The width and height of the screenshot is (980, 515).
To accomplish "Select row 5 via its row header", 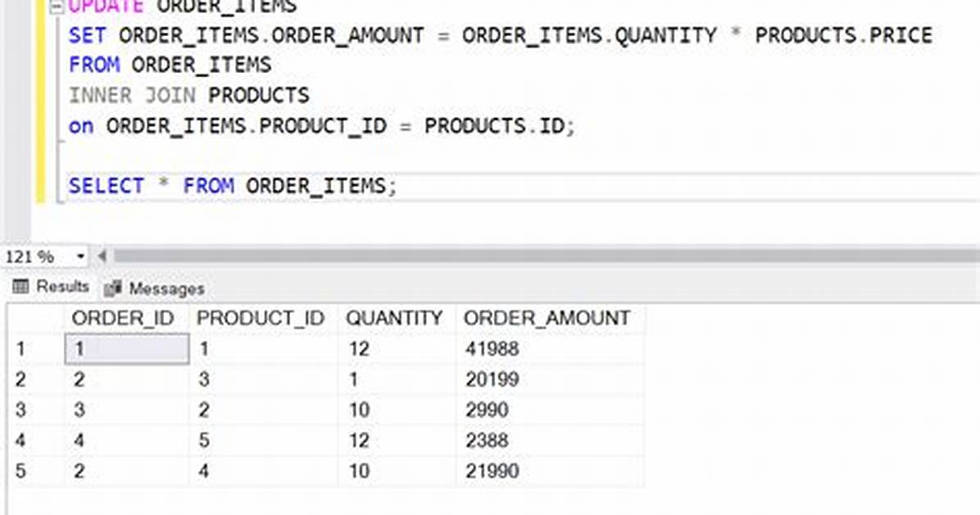I will pyautogui.click(x=35, y=472).
